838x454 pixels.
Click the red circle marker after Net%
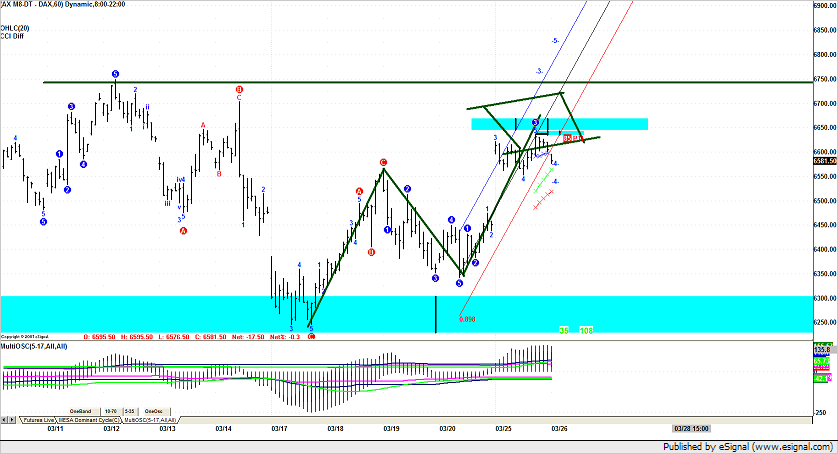coord(312,336)
